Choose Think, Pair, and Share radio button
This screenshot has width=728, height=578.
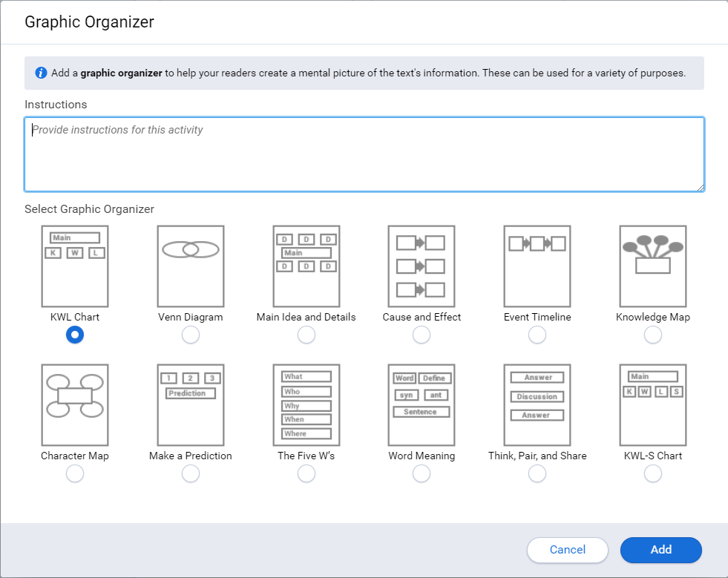[x=537, y=473]
